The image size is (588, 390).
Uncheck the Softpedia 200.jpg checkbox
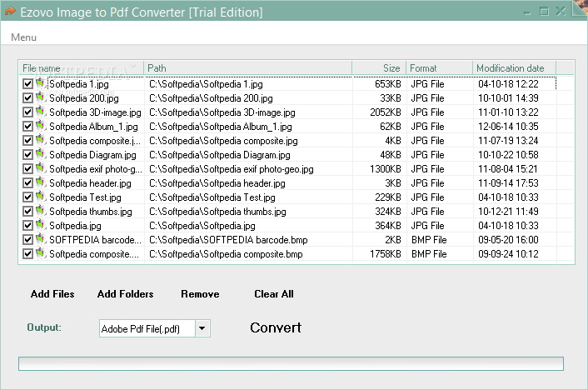pos(27,98)
